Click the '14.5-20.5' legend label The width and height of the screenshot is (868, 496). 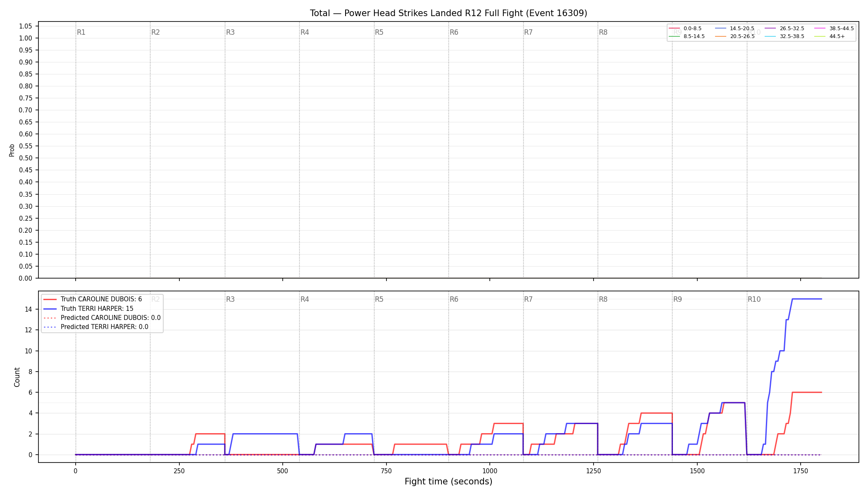tap(742, 29)
